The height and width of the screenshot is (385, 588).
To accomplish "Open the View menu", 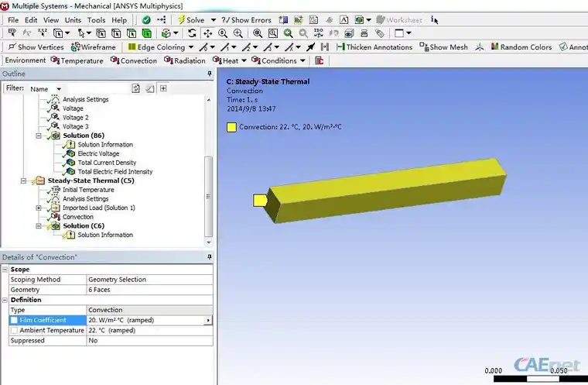I will pyautogui.click(x=50, y=20).
